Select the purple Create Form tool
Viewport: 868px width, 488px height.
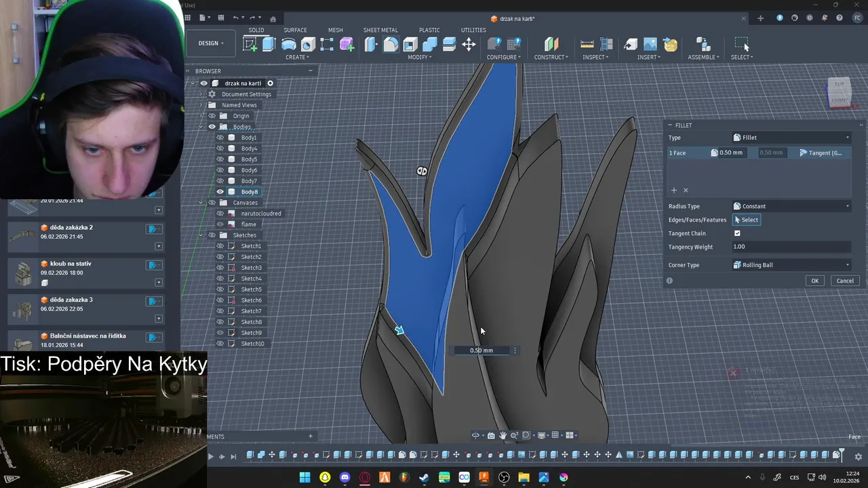(x=347, y=45)
